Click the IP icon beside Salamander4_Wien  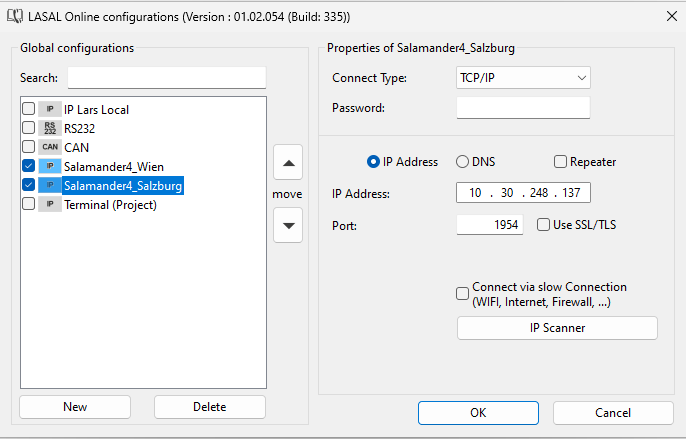point(50,166)
